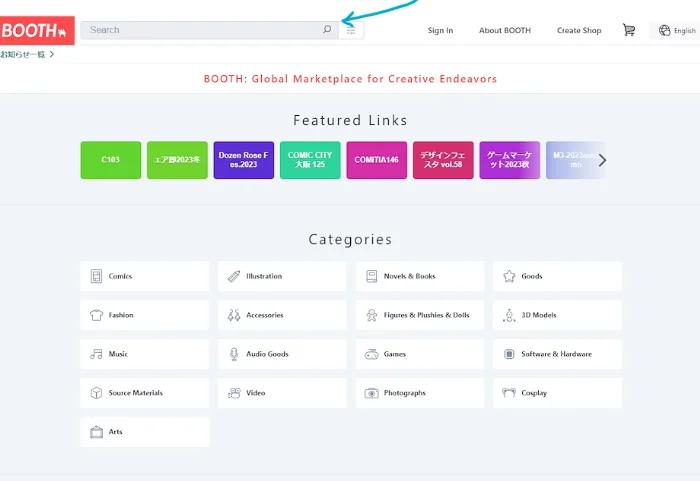700x481 pixels.
Task: Click the globe language icon
Action: click(665, 30)
